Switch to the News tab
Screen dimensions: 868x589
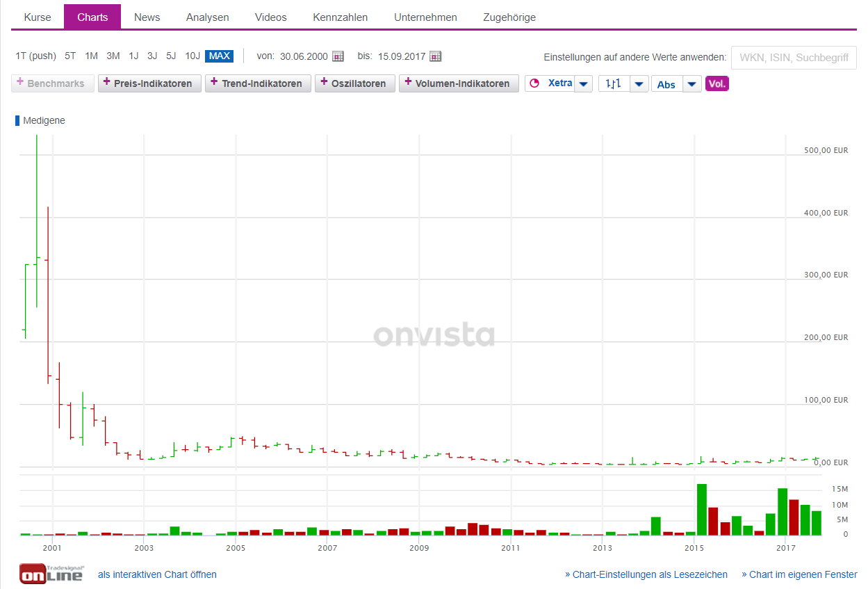pos(147,17)
